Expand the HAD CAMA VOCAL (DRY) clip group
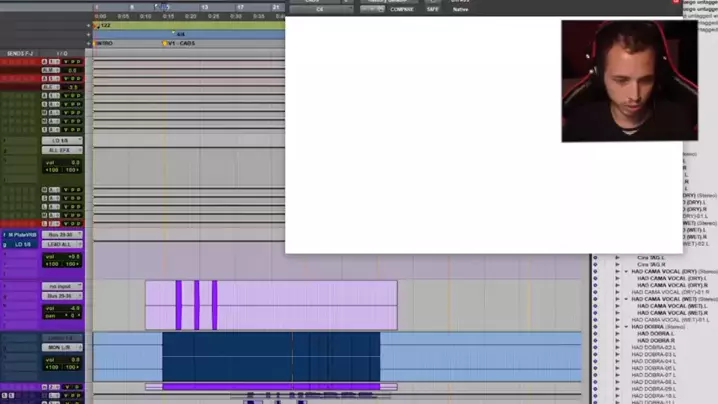This screenshot has width=718, height=404. click(x=627, y=271)
